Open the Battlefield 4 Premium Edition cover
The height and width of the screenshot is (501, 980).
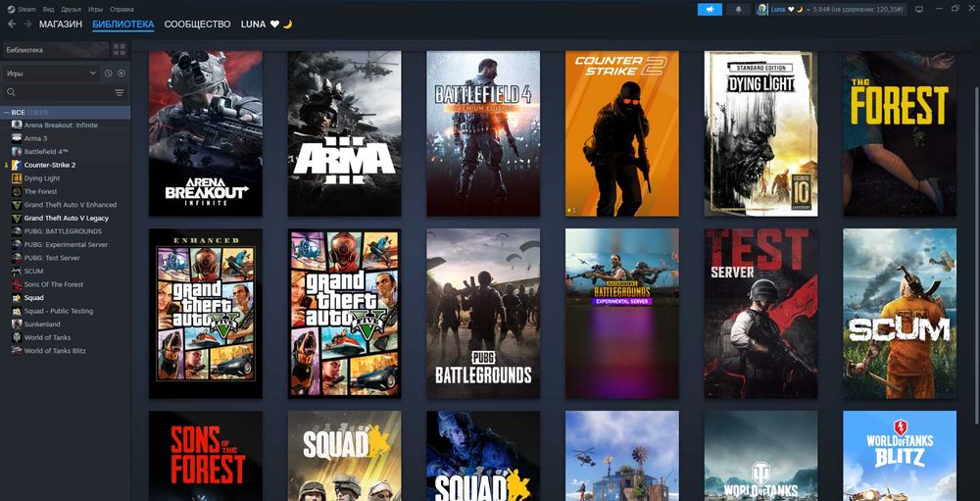[483, 134]
